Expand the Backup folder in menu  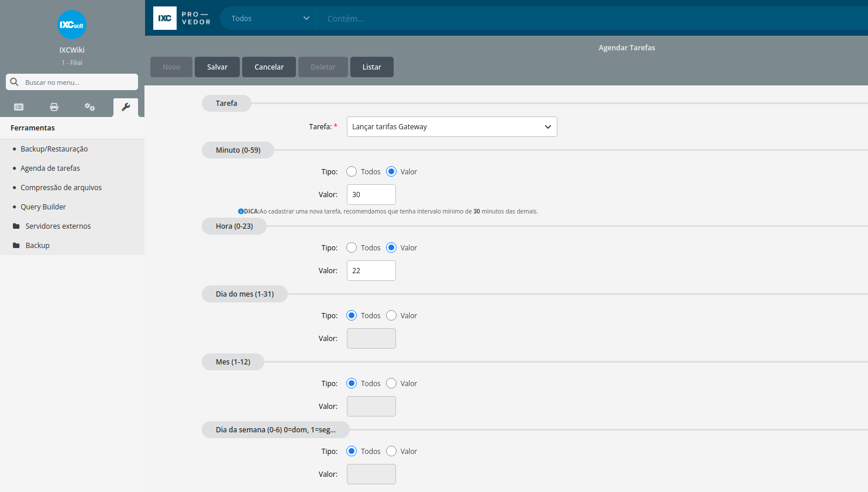37,245
